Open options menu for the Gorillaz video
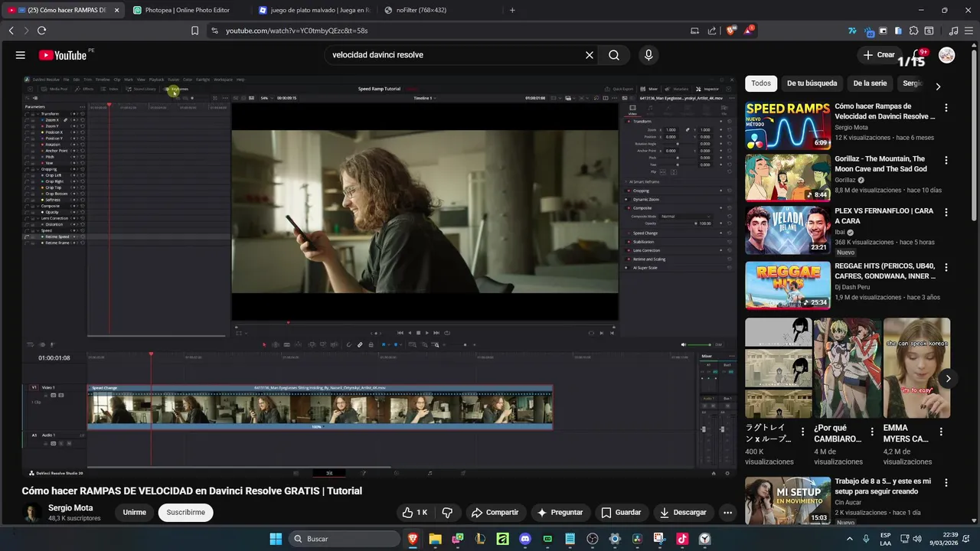 coord(946,161)
